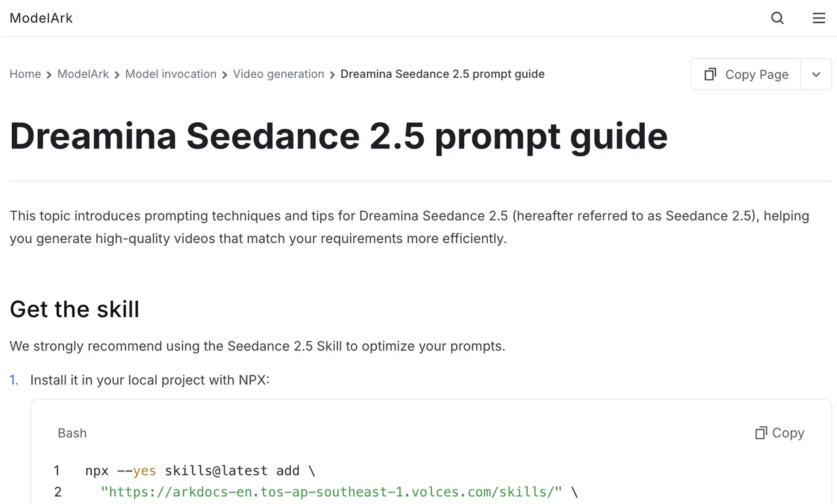Screen dimensions: 837x504
Task: Go to the Home breadcrumb
Action: coord(26,75)
